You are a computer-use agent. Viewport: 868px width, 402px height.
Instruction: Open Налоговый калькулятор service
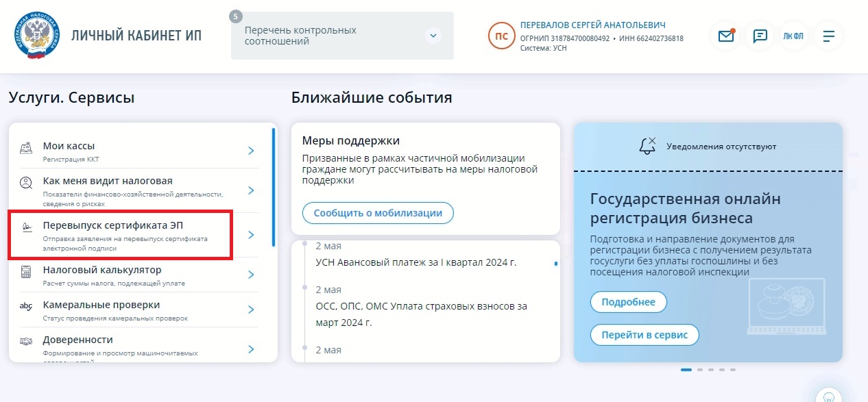point(138,275)
